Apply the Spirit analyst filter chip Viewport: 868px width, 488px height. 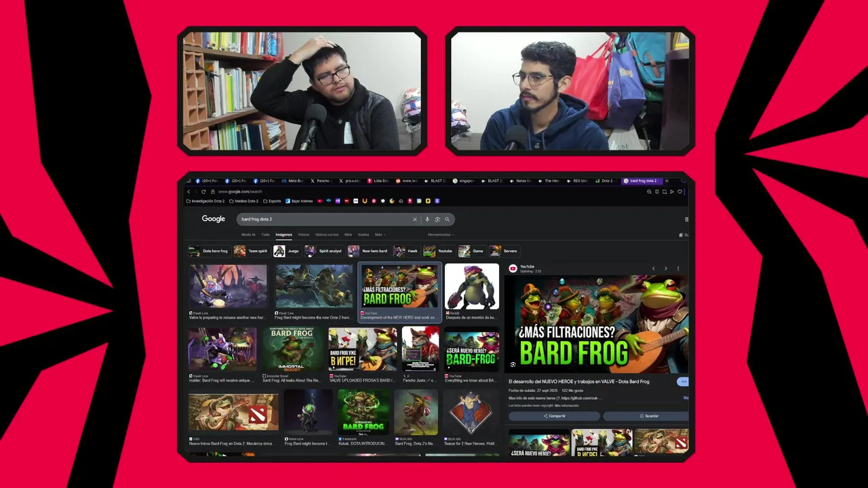323,251
